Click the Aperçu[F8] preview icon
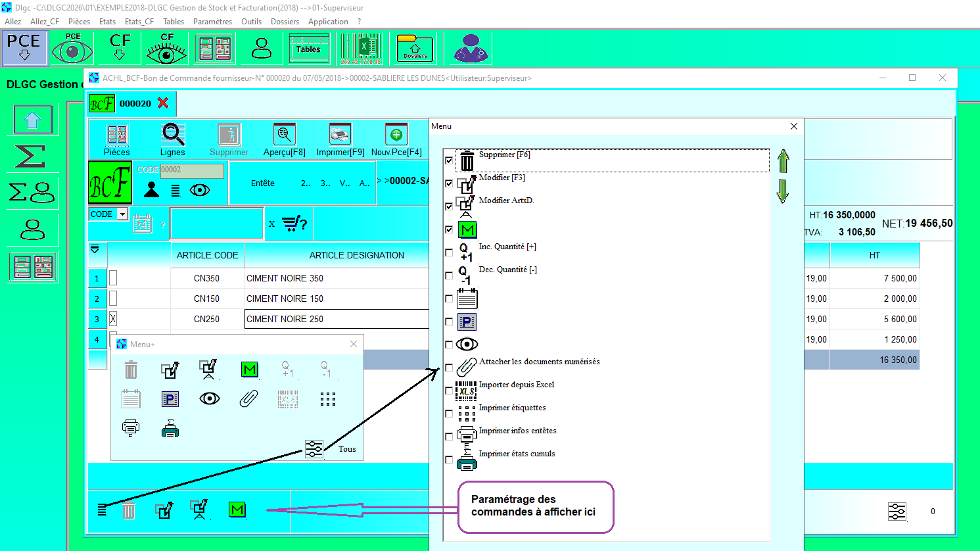The height and width of the screenshot is (551, 980). [x=284, y=135]
